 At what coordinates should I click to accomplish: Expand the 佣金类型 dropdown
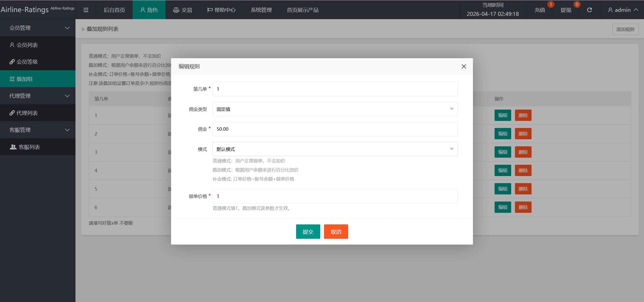[335, 109]
